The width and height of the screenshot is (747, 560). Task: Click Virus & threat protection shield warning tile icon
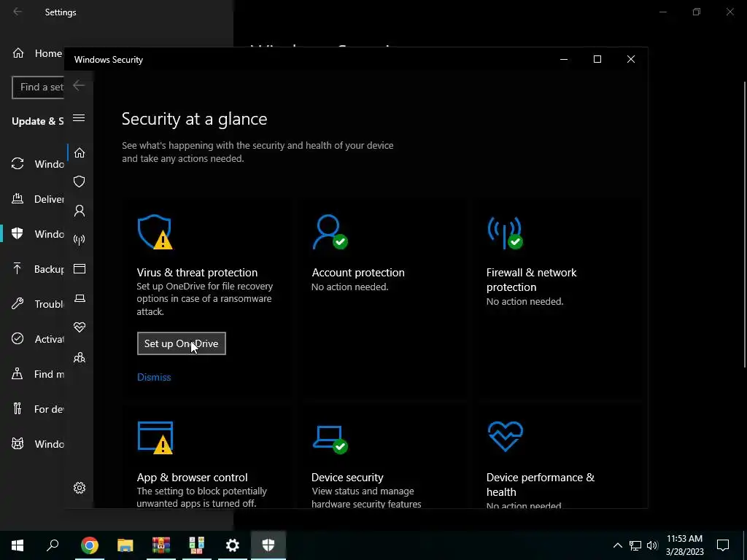pyautogui.click(x=155, y=232)
